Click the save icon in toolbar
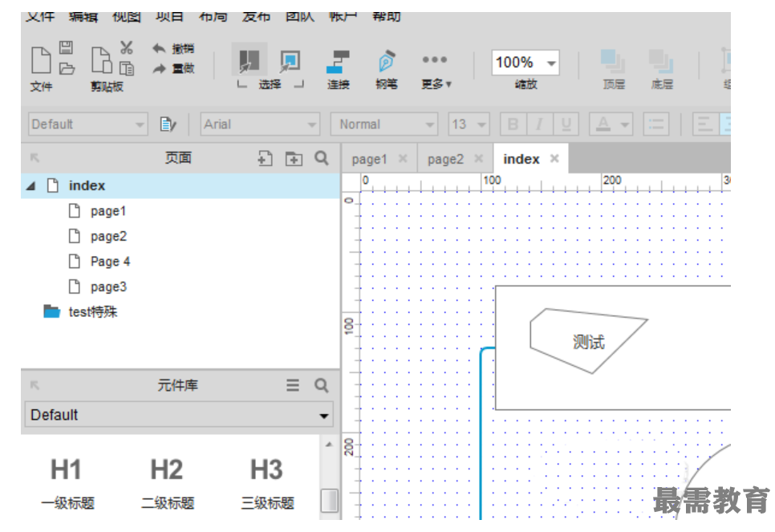775x532 pixels. tap(67, 47)
